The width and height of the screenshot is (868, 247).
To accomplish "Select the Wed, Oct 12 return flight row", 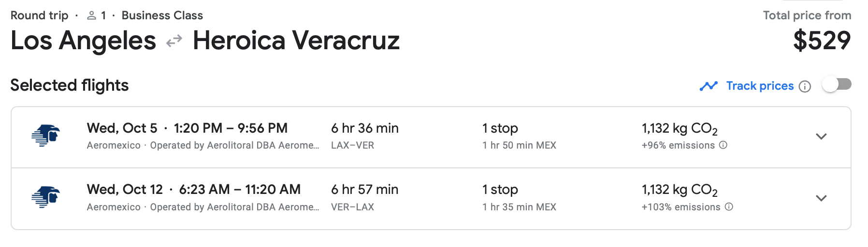I will tap(431, 199).
